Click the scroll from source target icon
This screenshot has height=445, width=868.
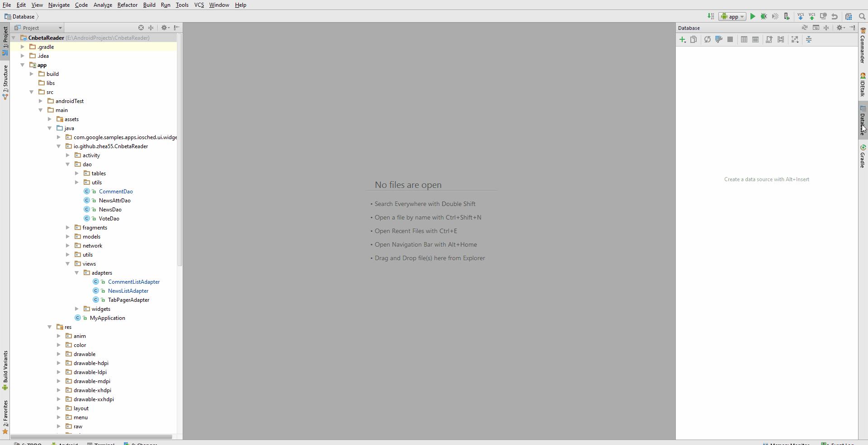click(x=141, y=28)
